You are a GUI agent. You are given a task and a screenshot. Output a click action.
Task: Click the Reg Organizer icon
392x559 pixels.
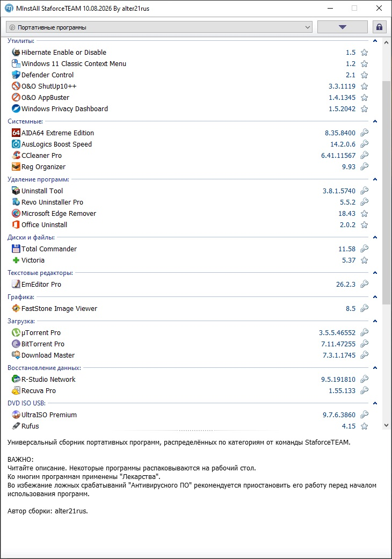16,166
